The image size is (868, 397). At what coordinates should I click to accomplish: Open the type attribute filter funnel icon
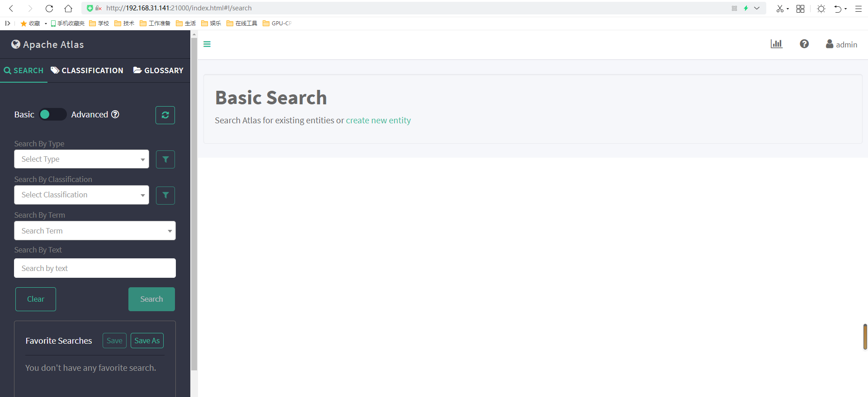pos(165,159)
